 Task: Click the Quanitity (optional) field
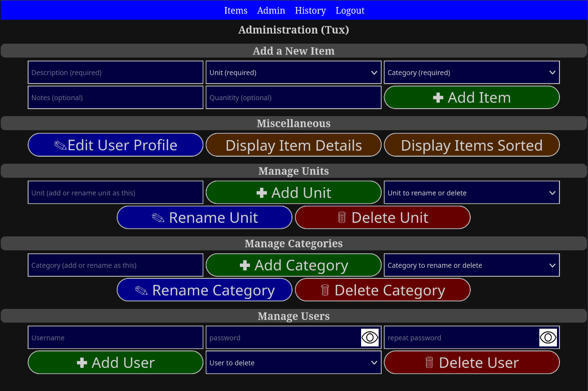tap(293, 98)
